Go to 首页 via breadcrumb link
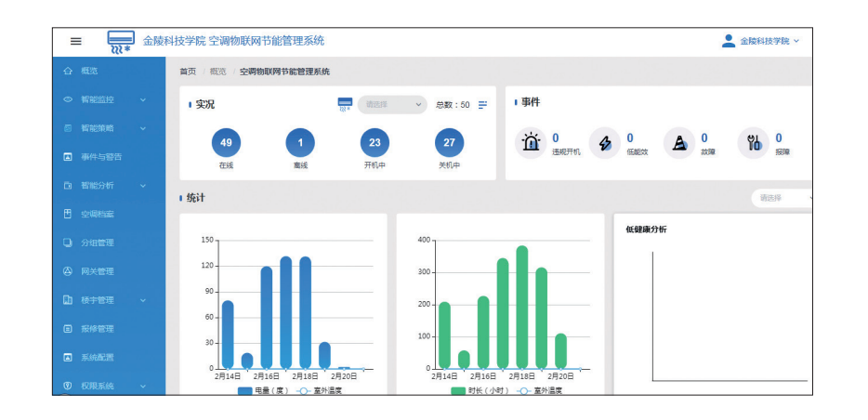The height and width of the screenshot is (420, 868). pyautogui.click(x=188, y=72)
